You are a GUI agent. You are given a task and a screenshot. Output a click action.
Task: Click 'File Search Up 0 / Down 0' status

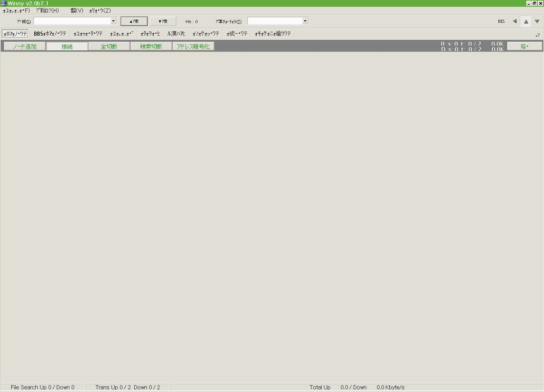tap(42, 387)
